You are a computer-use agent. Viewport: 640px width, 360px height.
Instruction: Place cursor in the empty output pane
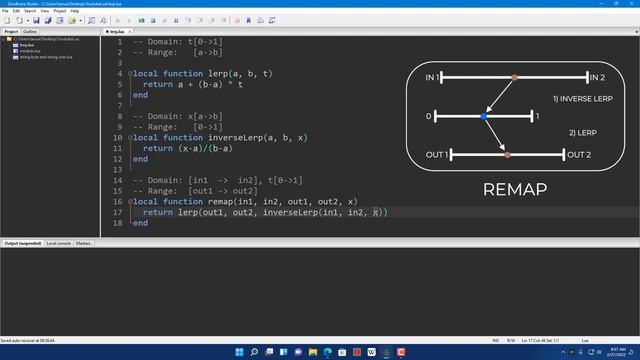click(x=320, y=292)
